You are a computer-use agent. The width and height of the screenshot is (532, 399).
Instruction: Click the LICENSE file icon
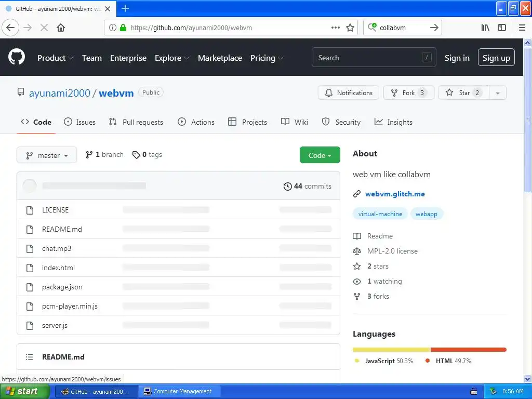click(30, 210)
